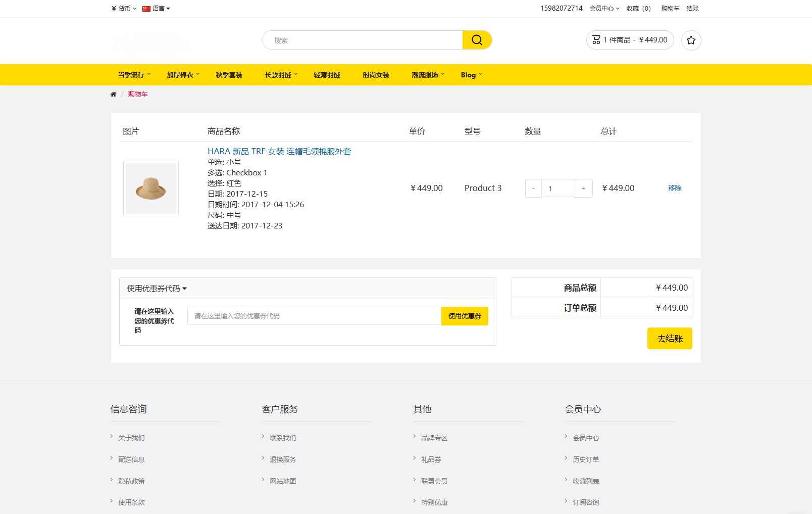
Task: Click the yellow search magnifier button
Action: (x=477, y=40)
